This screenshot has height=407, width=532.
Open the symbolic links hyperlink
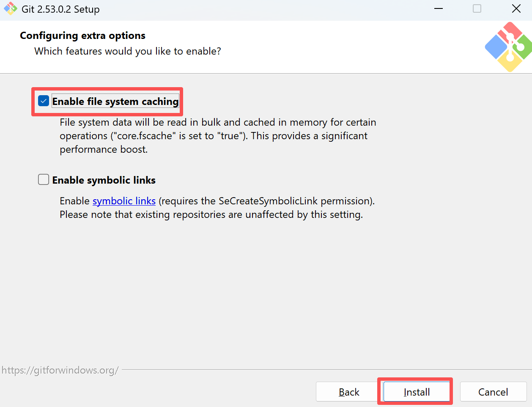point(124,201)
